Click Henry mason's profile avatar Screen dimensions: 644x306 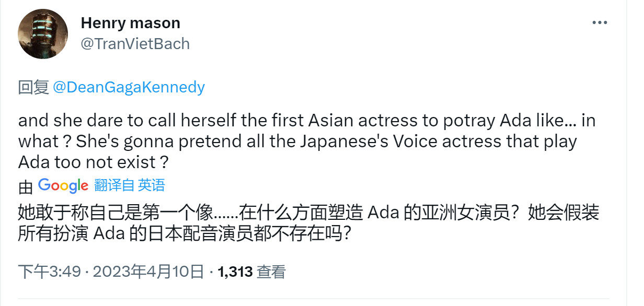[43, 34]
